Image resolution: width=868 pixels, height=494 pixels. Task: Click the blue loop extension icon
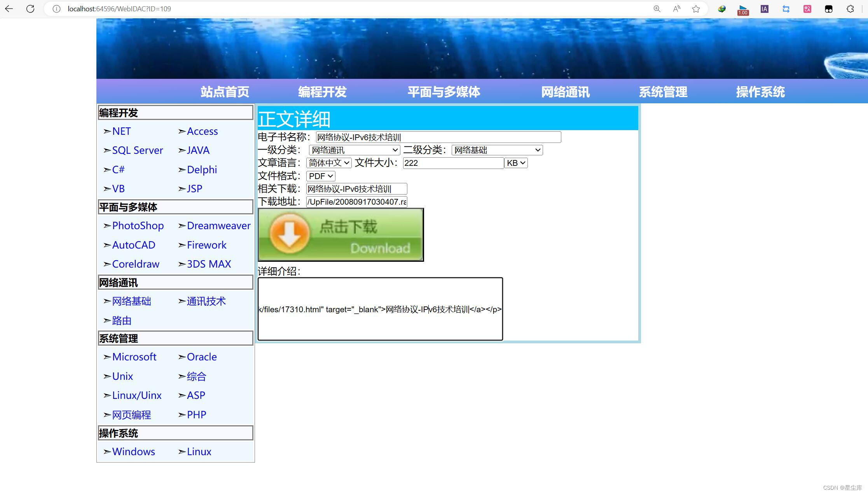[x=786, y=9]
